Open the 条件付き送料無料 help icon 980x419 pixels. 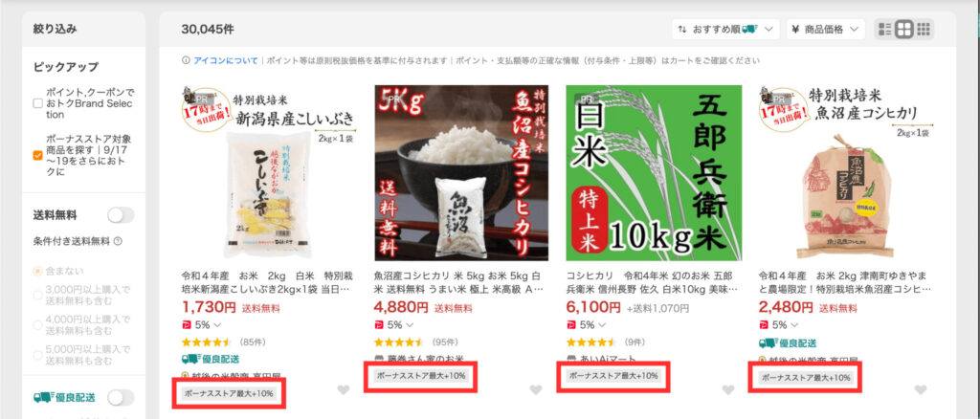(118, 241)
